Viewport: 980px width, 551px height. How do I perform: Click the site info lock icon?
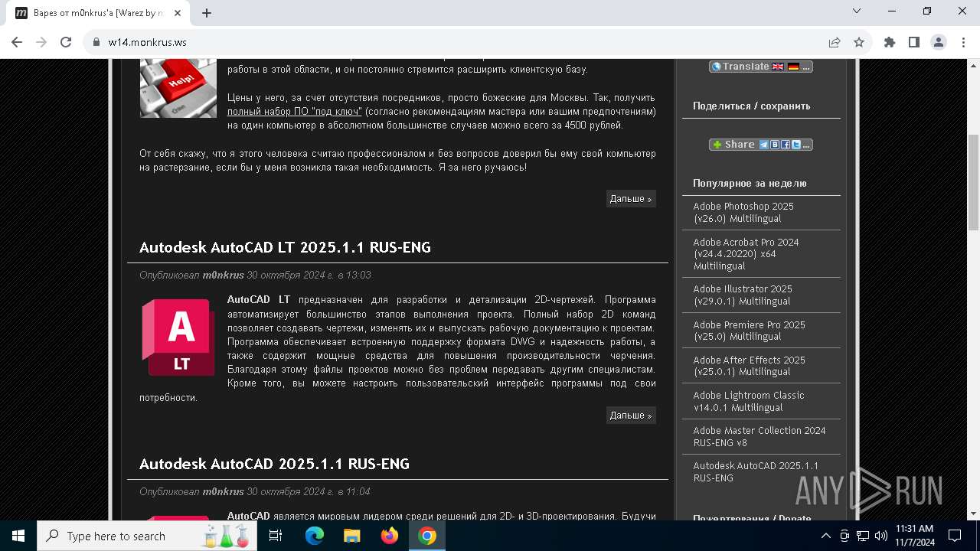click(x=96, y=42)
